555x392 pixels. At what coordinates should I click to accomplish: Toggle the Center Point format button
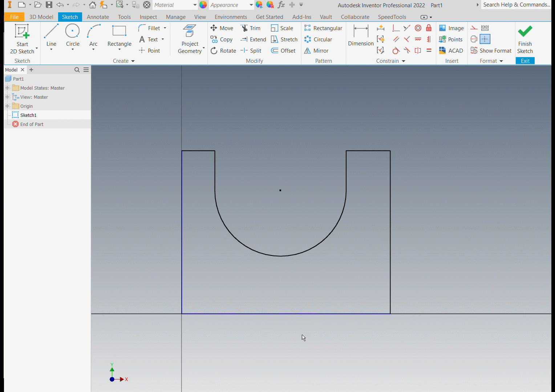[x=485, y=39]
